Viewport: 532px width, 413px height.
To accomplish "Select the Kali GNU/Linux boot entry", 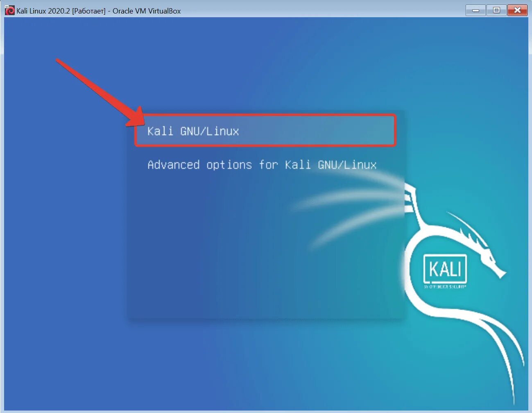I will (x=265, y=131).
